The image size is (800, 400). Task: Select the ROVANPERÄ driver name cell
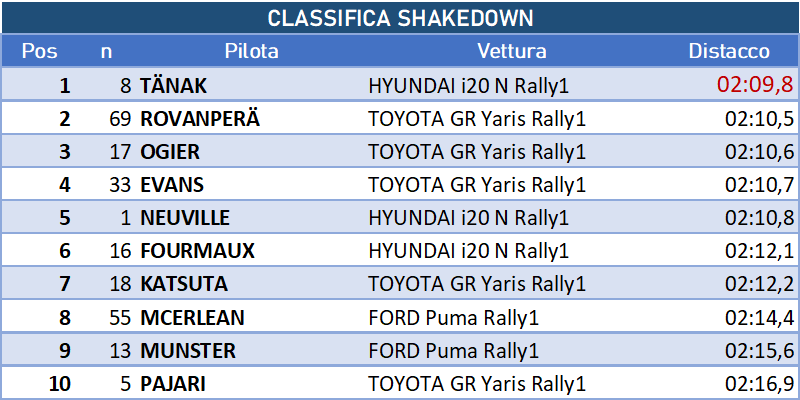pyautogui.click(x=200, y=118)
